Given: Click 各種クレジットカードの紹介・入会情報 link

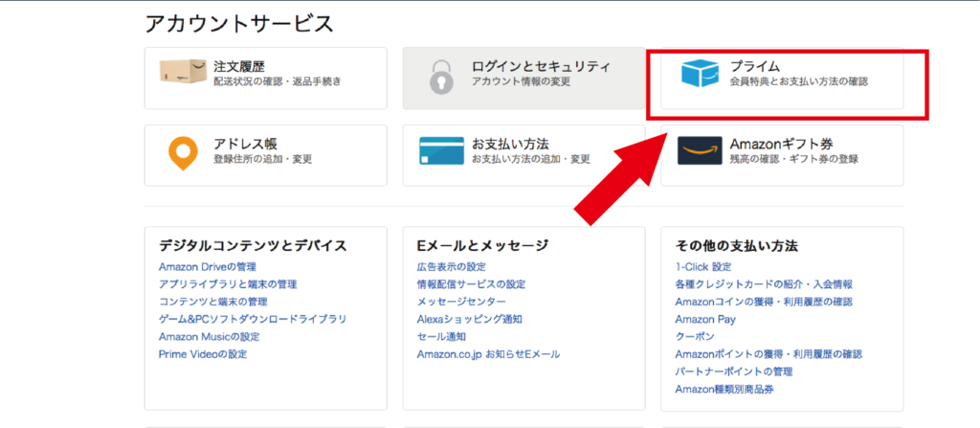Looking at the screenshot, I should [x=764, y=284].
